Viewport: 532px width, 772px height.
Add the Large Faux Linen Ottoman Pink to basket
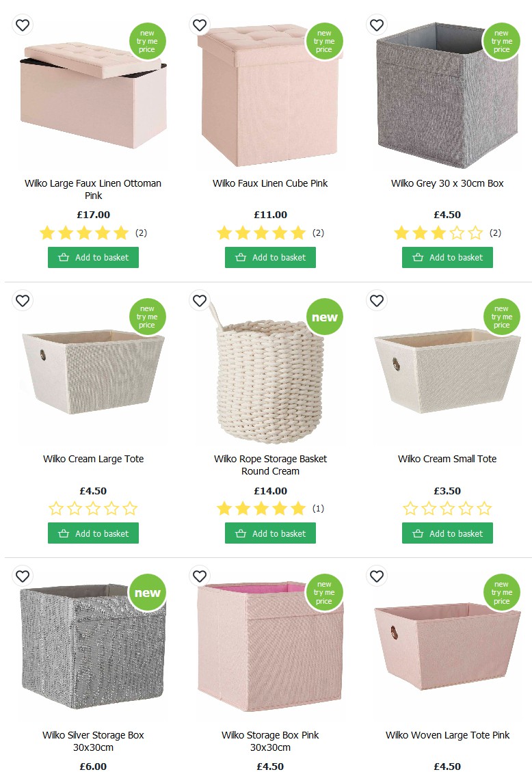[93, 257]
